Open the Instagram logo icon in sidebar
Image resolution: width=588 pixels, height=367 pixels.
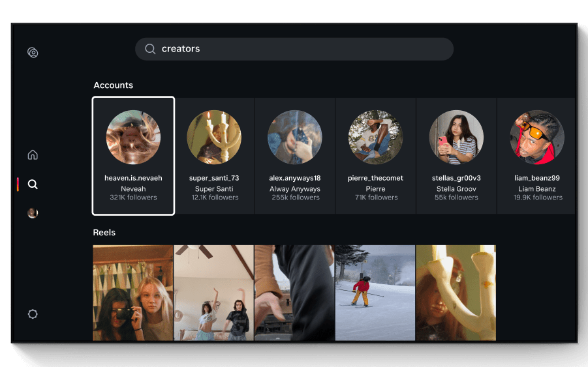[x=33, y=53]
